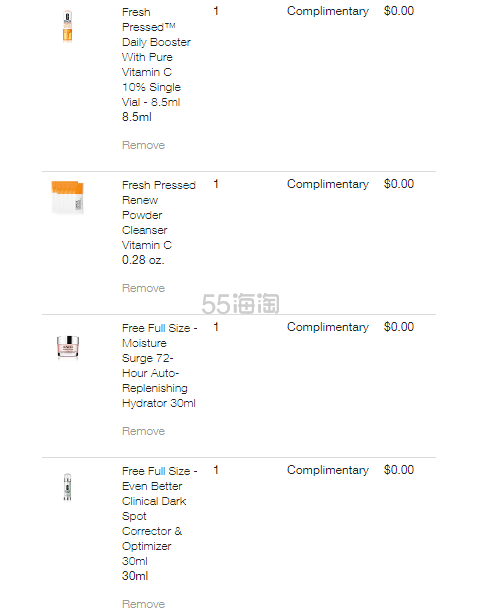
Task: Click the $0.00 price of Moisture Surge
Action: point(399,327)
